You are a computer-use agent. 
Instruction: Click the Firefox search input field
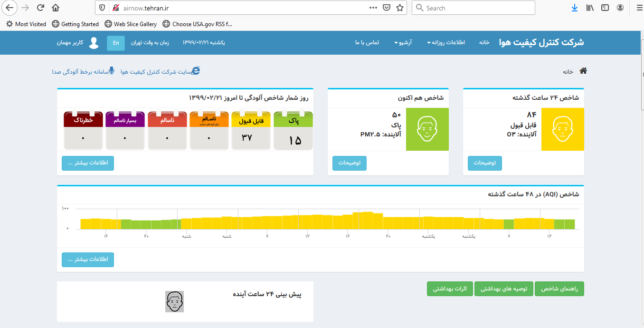point(475,8)
